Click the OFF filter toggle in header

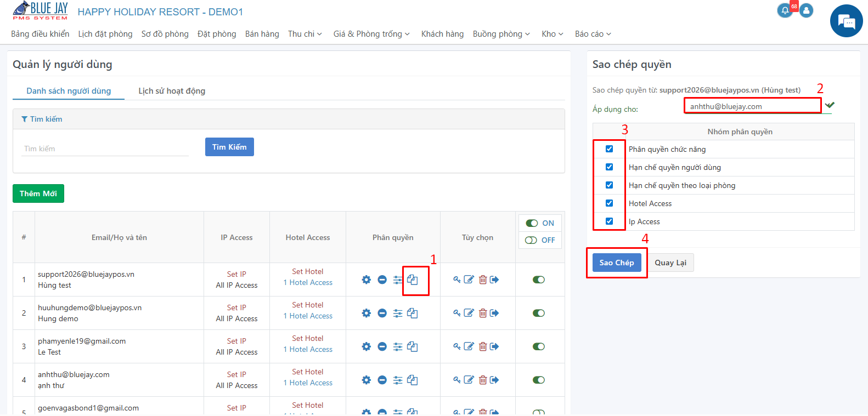pyautogui.click(x=540, y=240)
